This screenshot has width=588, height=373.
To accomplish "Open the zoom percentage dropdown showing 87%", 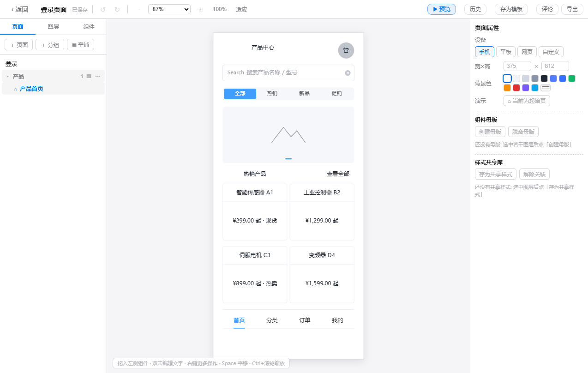I will 169,9.
